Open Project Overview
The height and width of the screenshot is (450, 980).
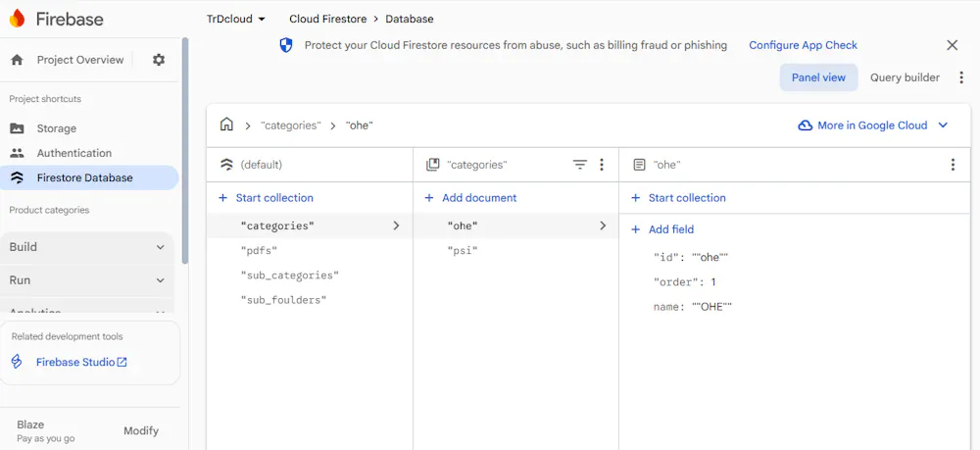(x=80, y=60)
